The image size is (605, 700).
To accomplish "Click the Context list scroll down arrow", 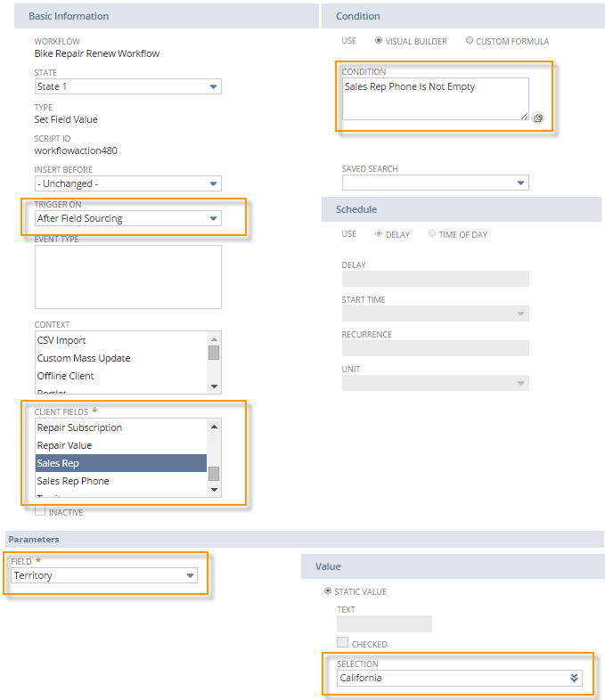I will point(215,387).
